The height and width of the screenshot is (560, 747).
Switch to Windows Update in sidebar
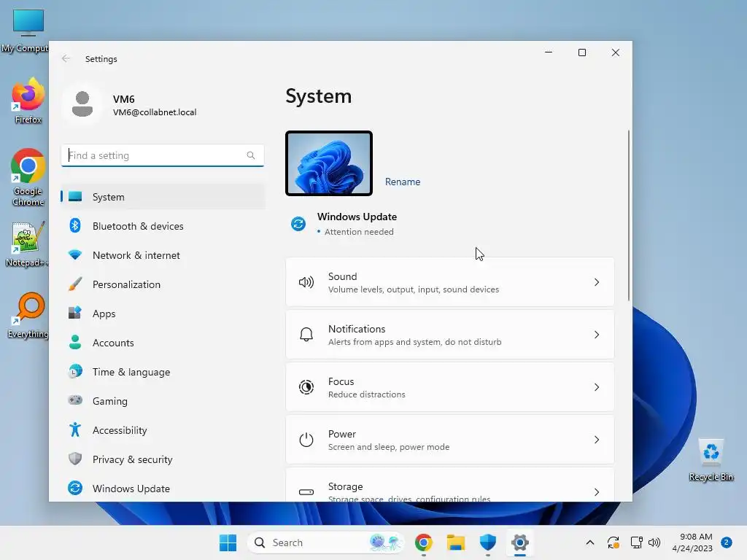(x=163, y=488)
